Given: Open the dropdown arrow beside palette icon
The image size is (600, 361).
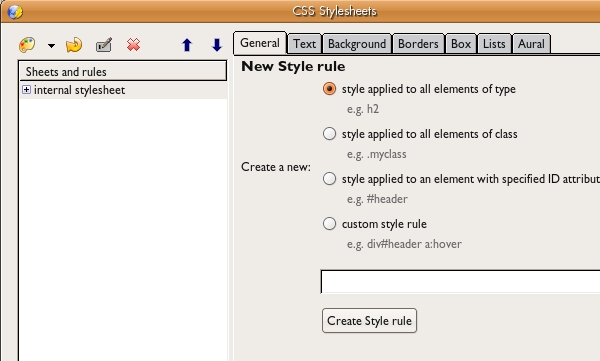Looking at the screenshot, I should point(51,46).
